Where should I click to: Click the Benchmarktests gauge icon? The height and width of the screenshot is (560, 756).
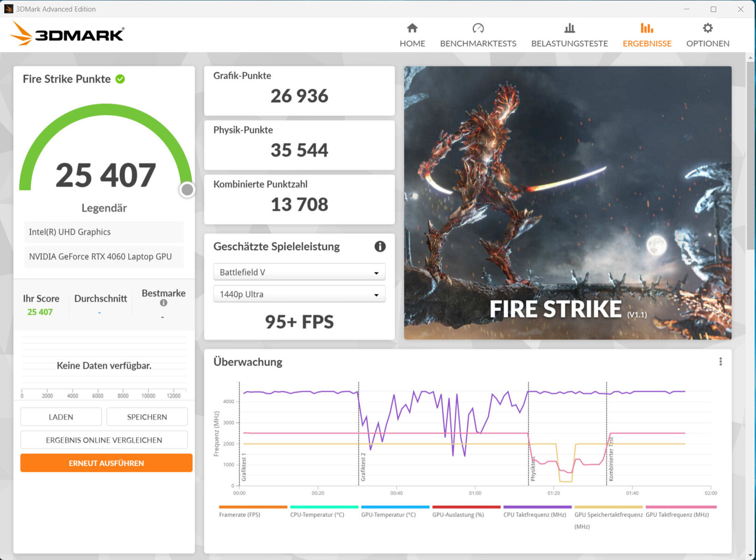[478, 28]
